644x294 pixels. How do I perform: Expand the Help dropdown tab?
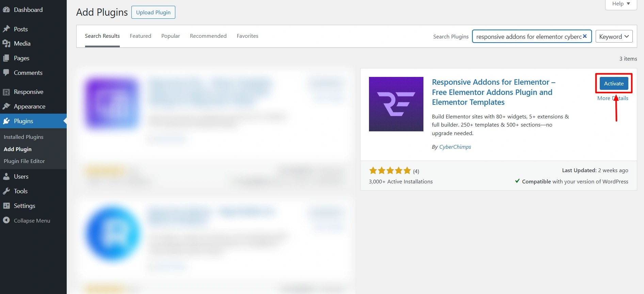point(621,4)
